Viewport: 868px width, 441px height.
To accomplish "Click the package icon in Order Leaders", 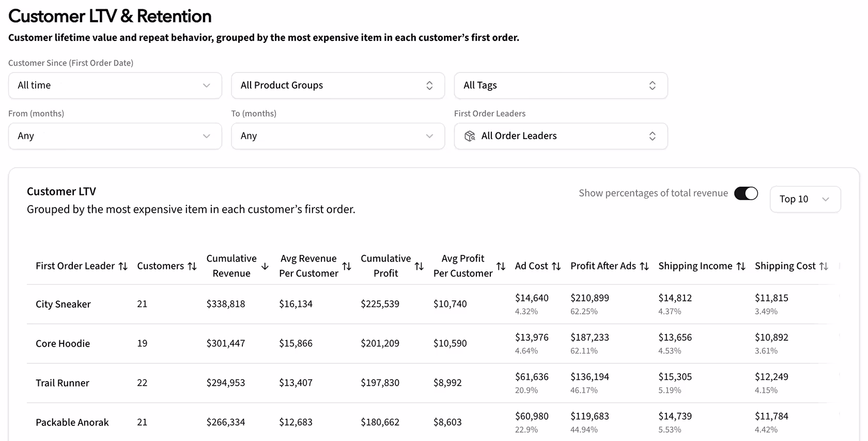I will coord(470,136).
